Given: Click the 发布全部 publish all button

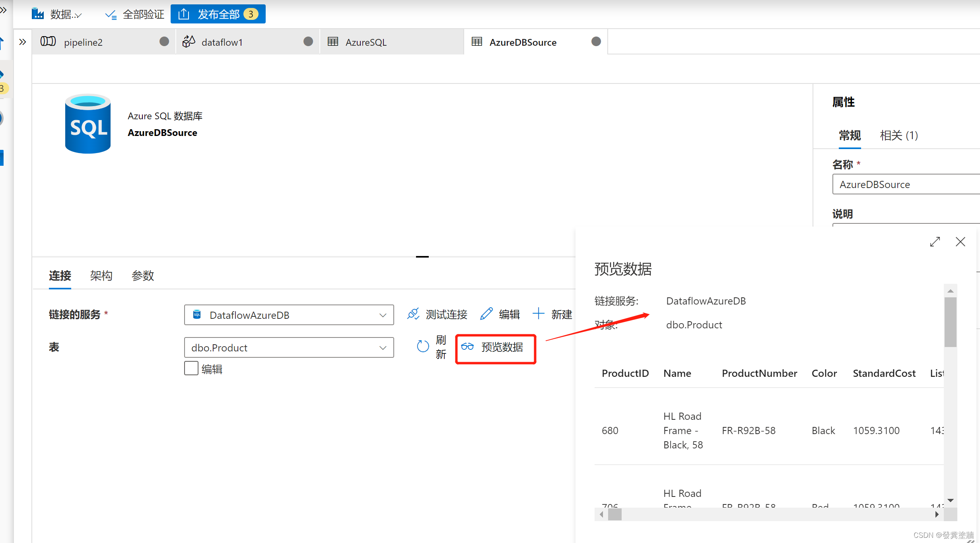Looking at the screenshot, I should click(218, 14).
